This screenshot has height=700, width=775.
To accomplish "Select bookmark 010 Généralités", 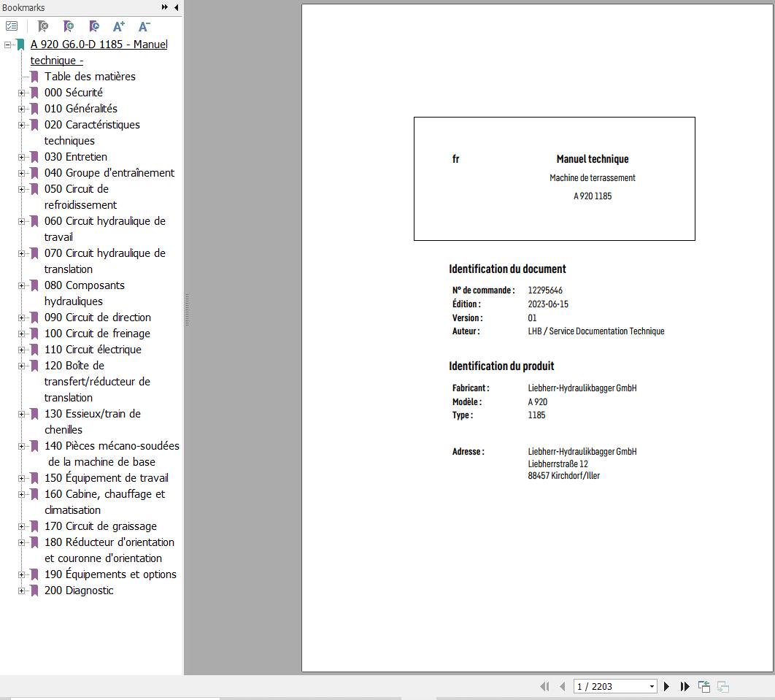I will tap(81, 109).
